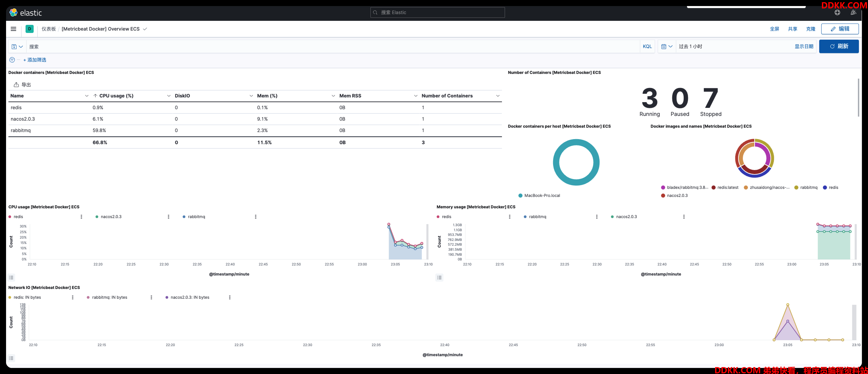The width and height of the screenshot is (868, 374).
Task: Expand Name column options
Action: coord(87,96)
